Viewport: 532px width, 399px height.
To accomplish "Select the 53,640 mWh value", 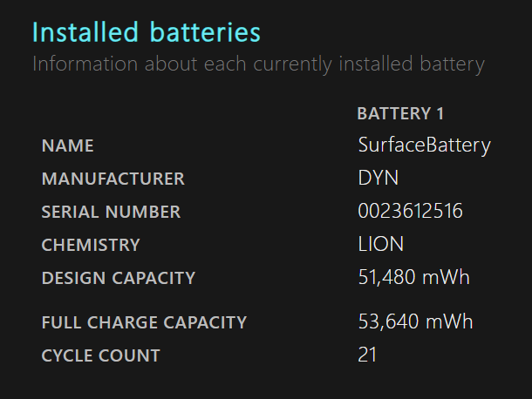I will click(x=415, y=321).
